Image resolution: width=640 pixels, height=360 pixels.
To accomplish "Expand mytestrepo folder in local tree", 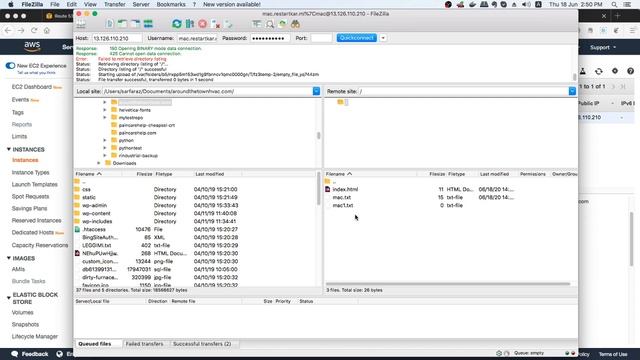I will click(104, 118).
